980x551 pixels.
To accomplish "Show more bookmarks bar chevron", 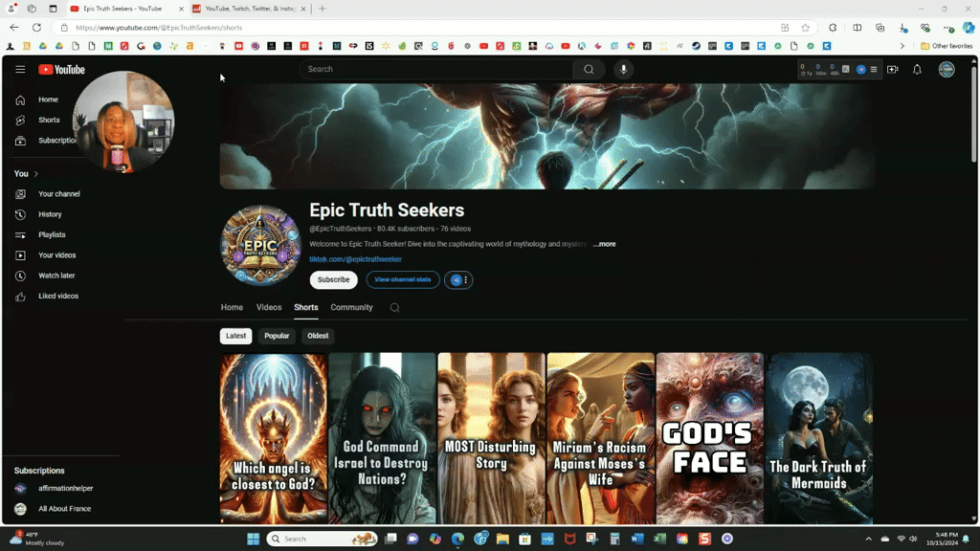I will 902,46.
